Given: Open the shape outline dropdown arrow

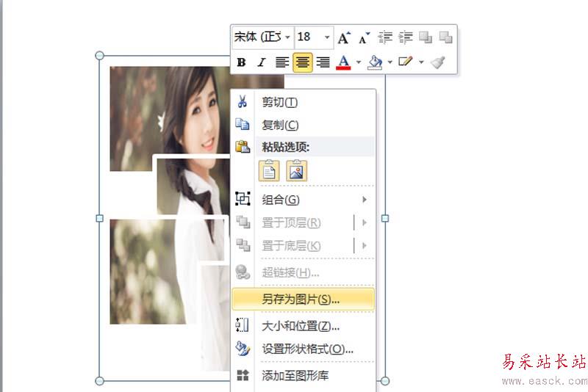Looking at the screenshot, I should click(x=421, y=62).
